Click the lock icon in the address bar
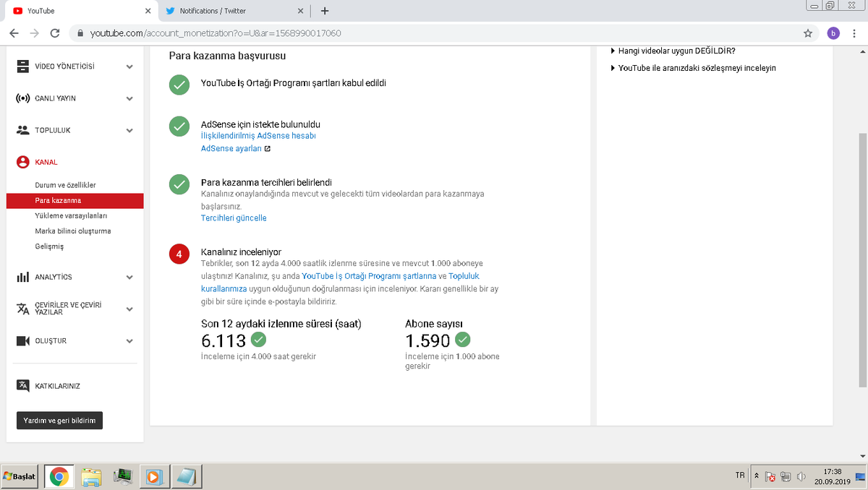This screenshot has width=868, height=490. [80, 33]
